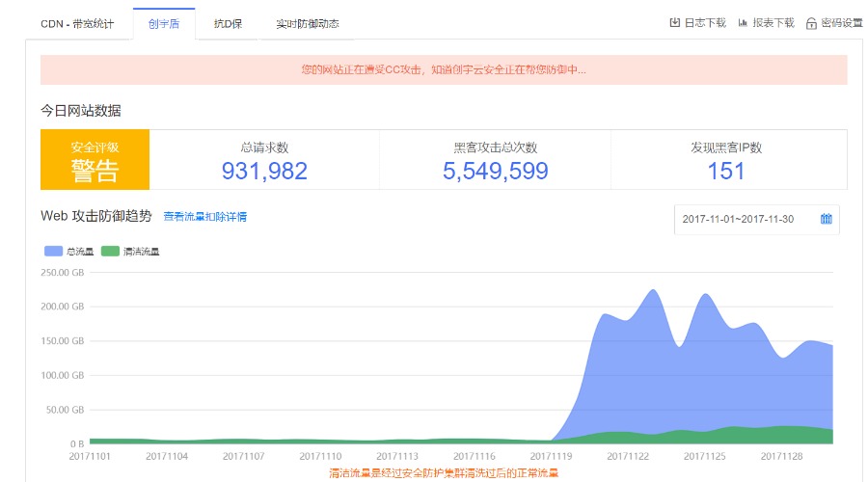
Task: Click the 总请求数 value 931,982
Action: pos(264,172)
